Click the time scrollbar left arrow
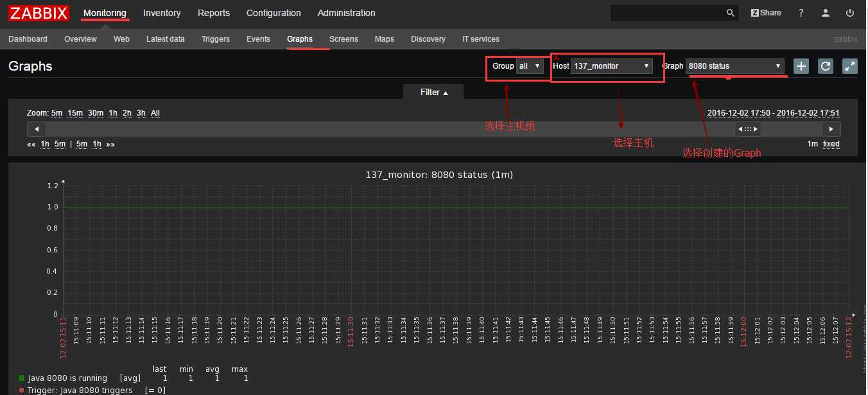Image resolution: width=868 pixels, height=395 pixels. [x=36, y=129]
